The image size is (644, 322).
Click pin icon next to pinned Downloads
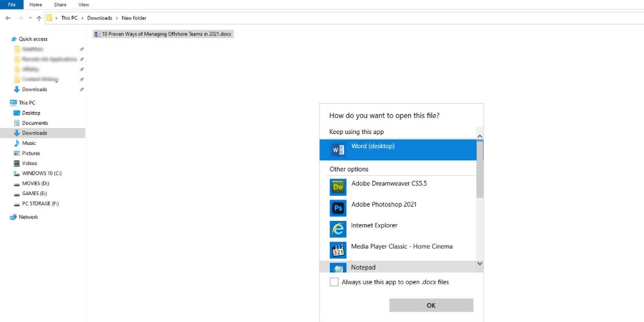click(81, 90)
